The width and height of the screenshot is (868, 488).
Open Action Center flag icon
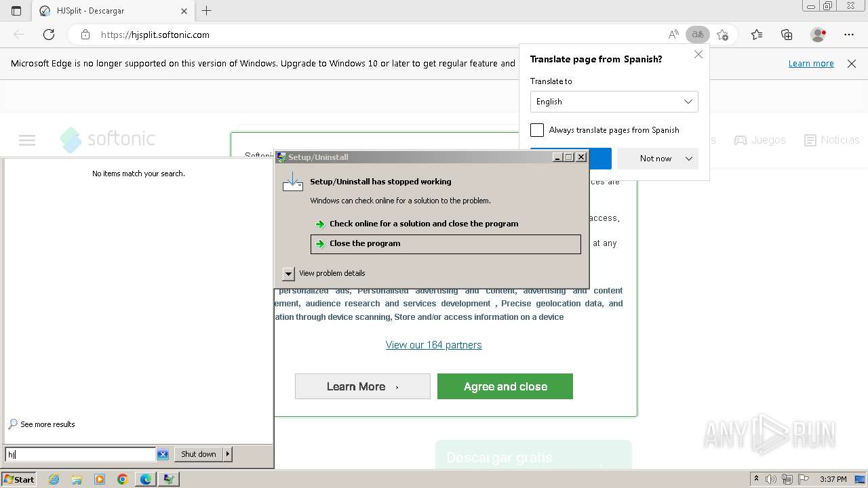pos(803,479)
